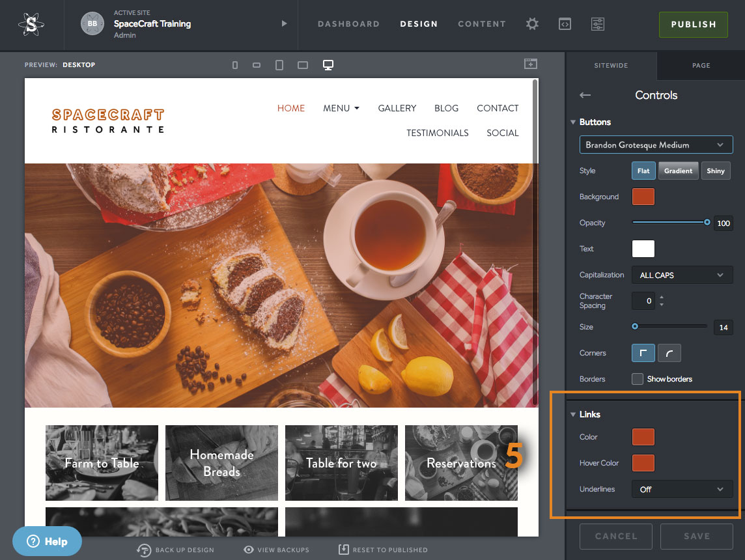This screenshot has height=560, width=745.
Task: Select rounded corners option
Action: (x=669, y=353)
